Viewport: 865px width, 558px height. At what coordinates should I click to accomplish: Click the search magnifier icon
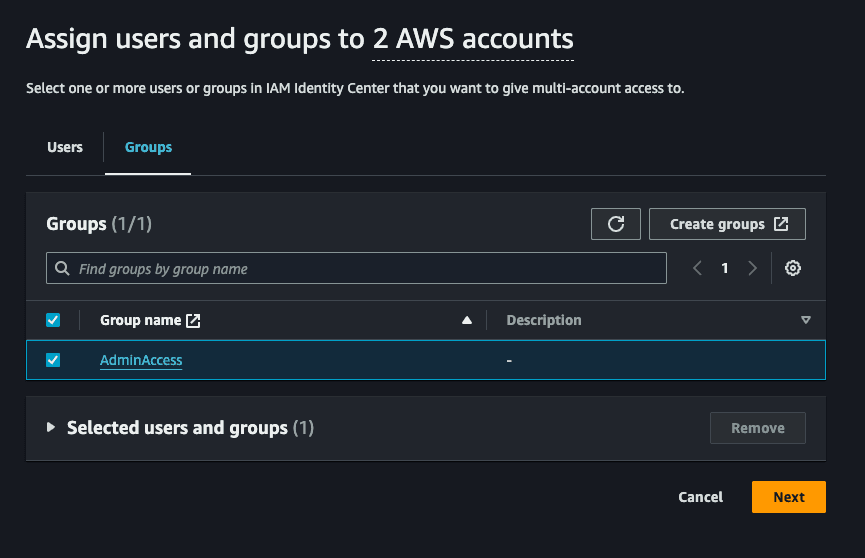point(62,268)
